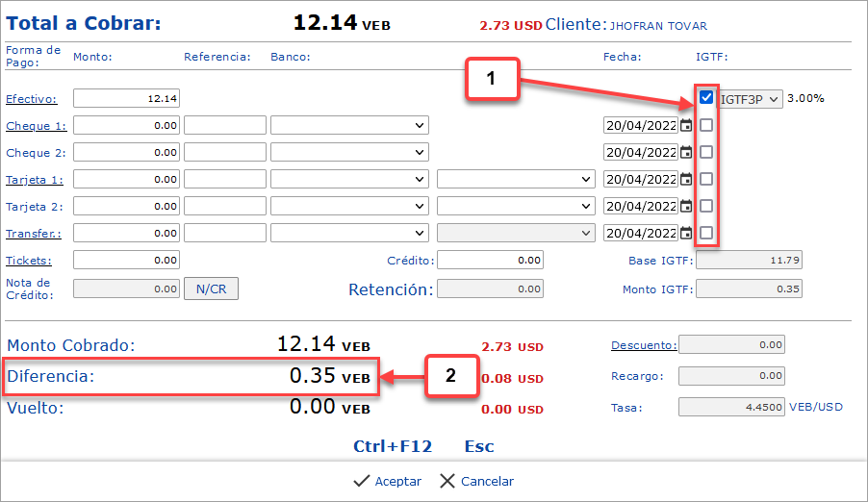Image resolution: width=868 pixels, height=502 pixels.
Task: Click the Aceptar button
Action: [388, 481]
